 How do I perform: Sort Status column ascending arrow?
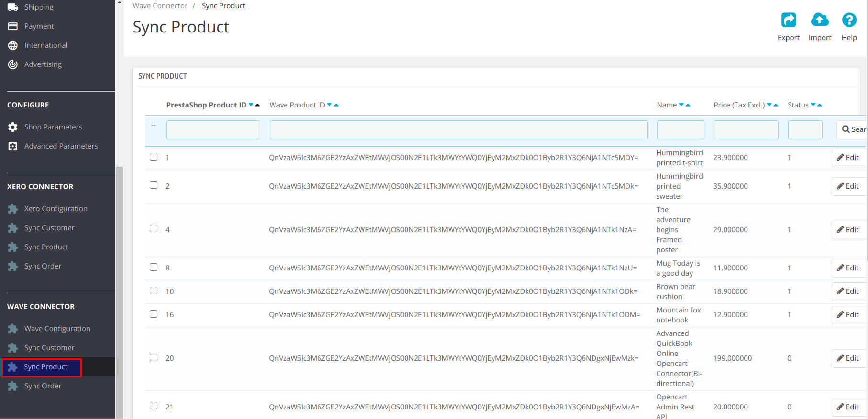(x=819, y=105)
